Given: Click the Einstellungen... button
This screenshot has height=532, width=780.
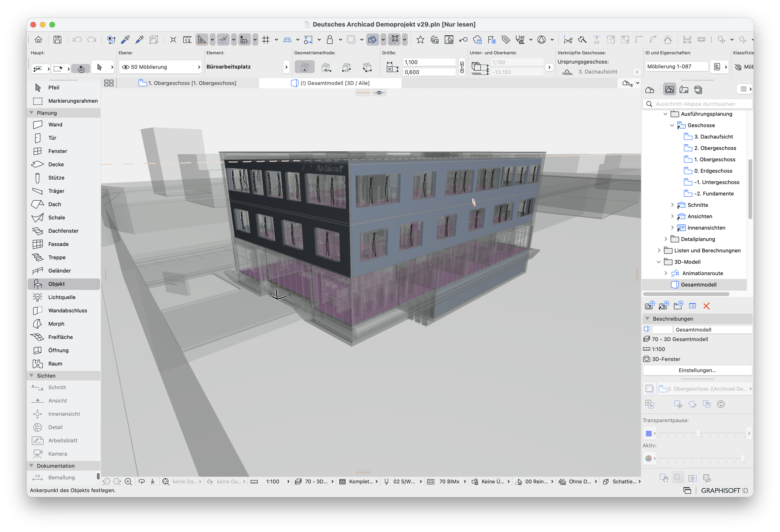Looking at the screenshot, I should click(697, 370).
